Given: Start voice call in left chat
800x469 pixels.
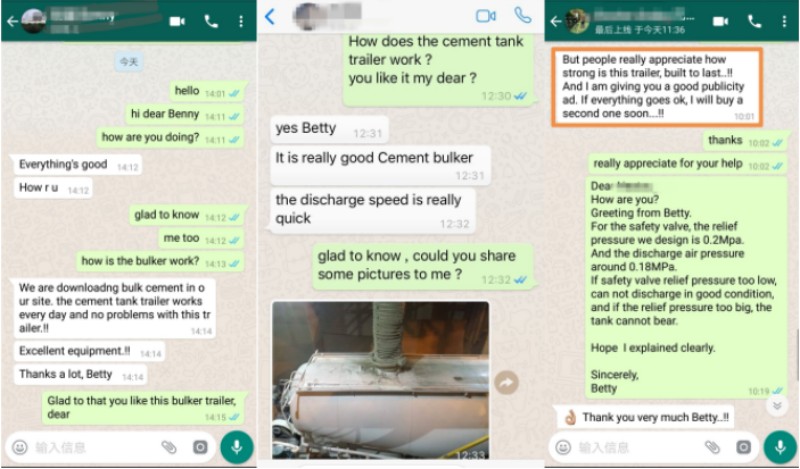Looking at the screenshot, I should [x=211, y=21].
